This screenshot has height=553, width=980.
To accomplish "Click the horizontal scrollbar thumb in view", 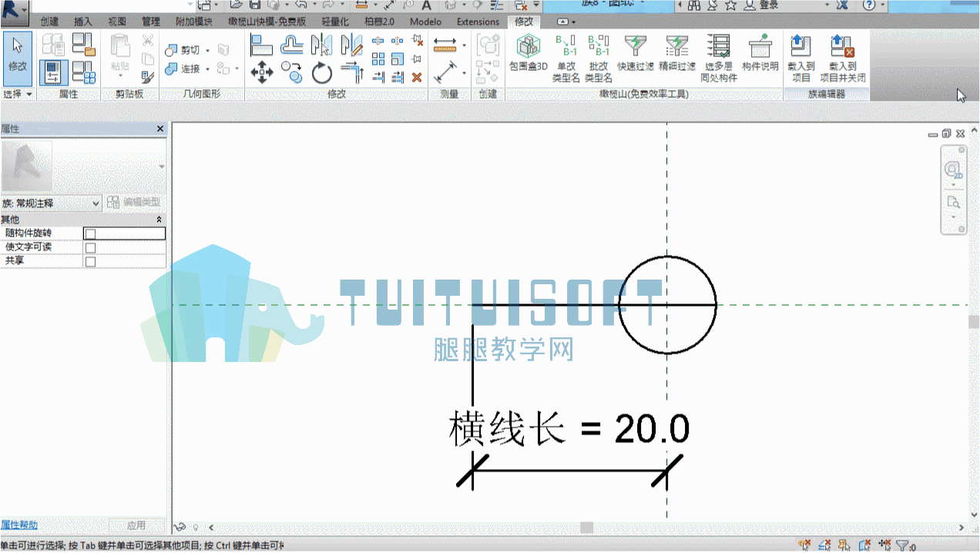I will pos(587,527).
